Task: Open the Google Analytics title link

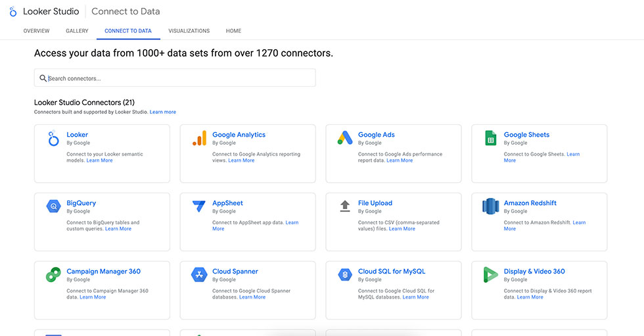Action: (x=239, y=135)
